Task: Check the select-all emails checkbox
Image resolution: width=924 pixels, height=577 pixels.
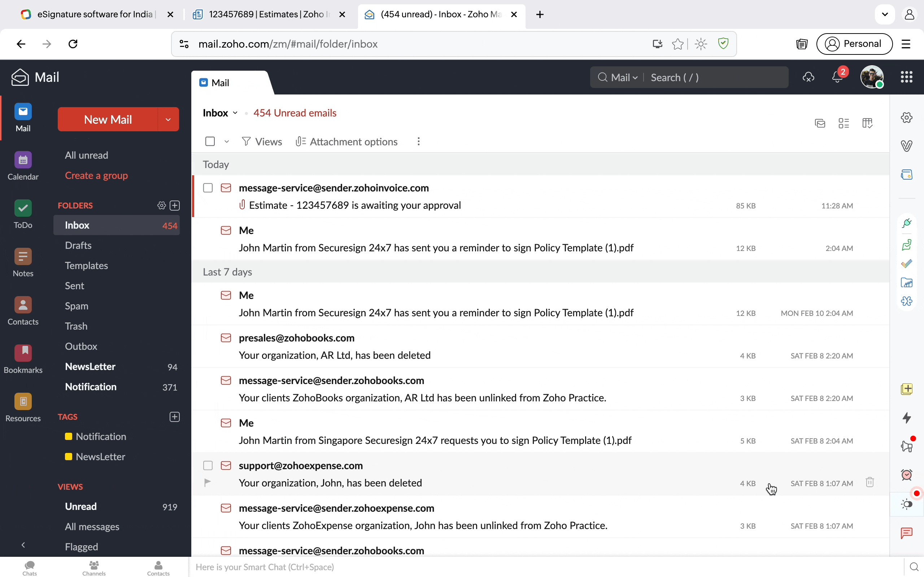Action: click(x=210, y=142)
